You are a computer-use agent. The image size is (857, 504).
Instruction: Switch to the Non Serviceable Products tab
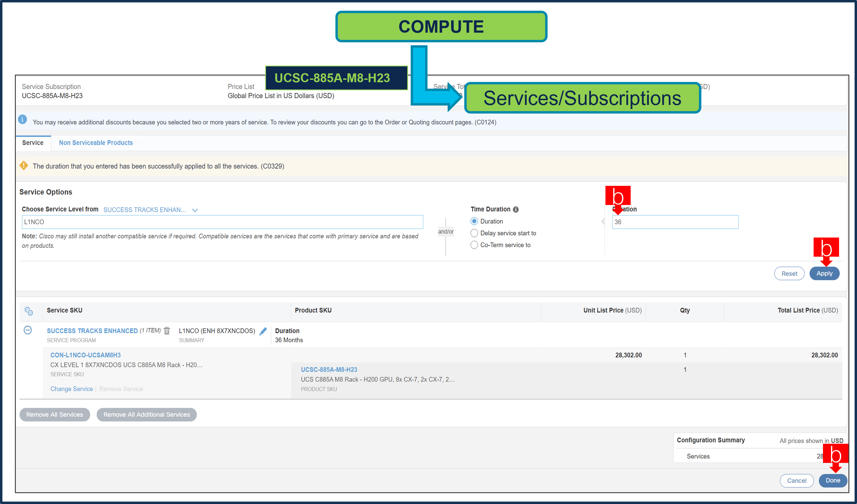[96, 143]
